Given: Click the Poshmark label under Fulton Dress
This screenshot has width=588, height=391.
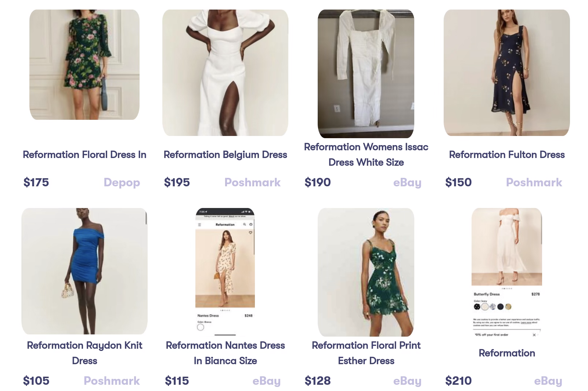Looking at the screenshot, I should pyautogui.click(x=534, y=182).
